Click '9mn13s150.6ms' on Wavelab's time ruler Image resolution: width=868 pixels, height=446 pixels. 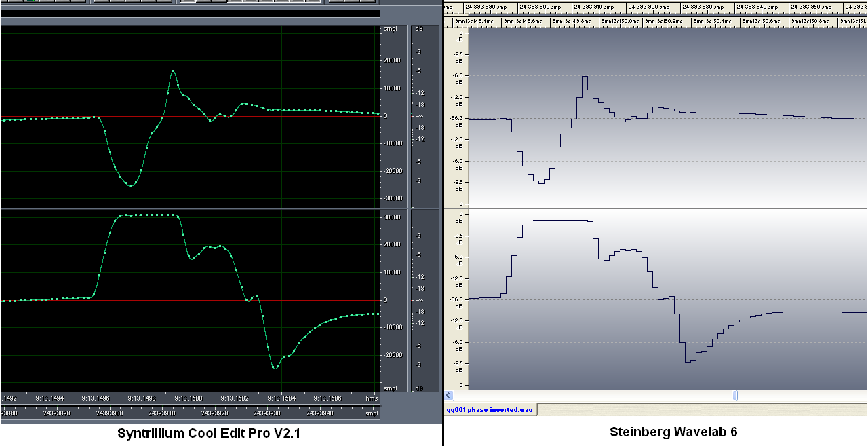point(762,22)
